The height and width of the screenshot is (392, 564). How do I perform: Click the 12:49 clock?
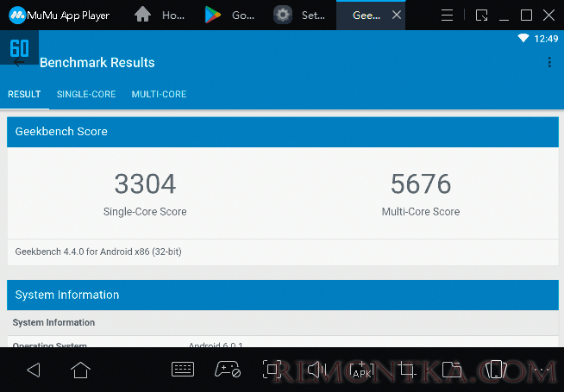point(546,39)
